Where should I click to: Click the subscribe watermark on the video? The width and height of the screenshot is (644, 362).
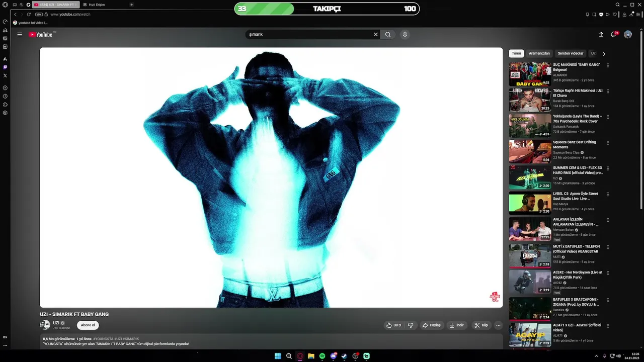pyautogui.click(x=495, y=297)
